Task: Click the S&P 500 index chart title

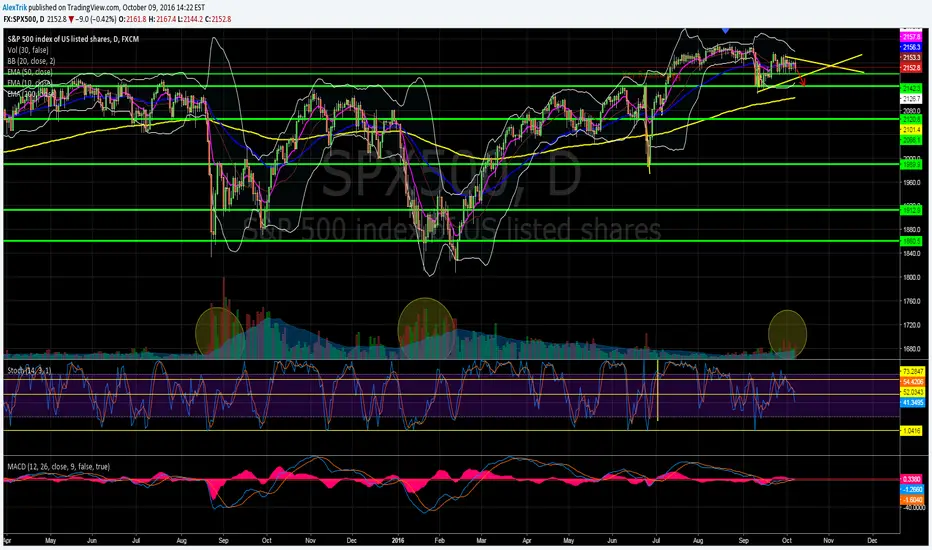Action: [x=73, y=39]
